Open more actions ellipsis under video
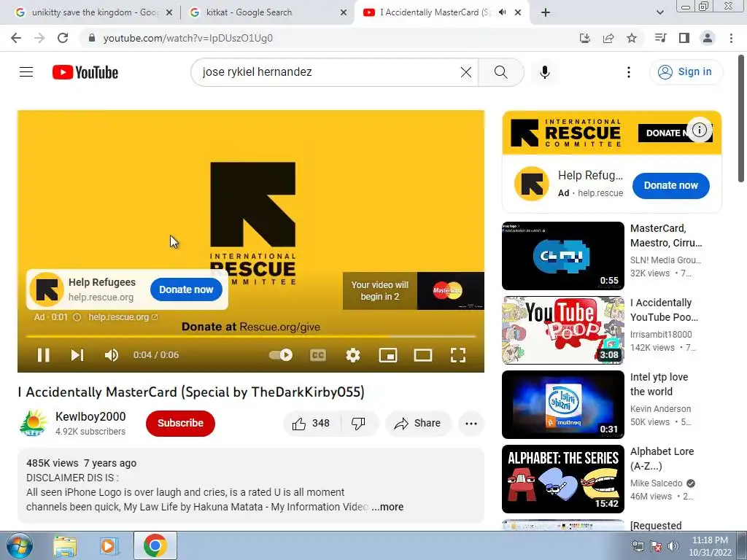This screenshot has width=747, height=560. click(471, 424)
